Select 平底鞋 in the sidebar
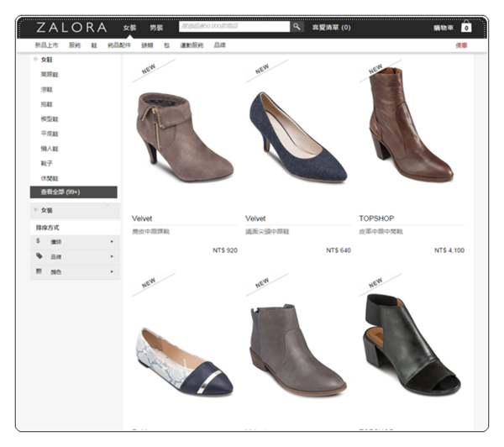Image resolution: width=504 pixels, height=447 pixels. (x=50, y=134)
